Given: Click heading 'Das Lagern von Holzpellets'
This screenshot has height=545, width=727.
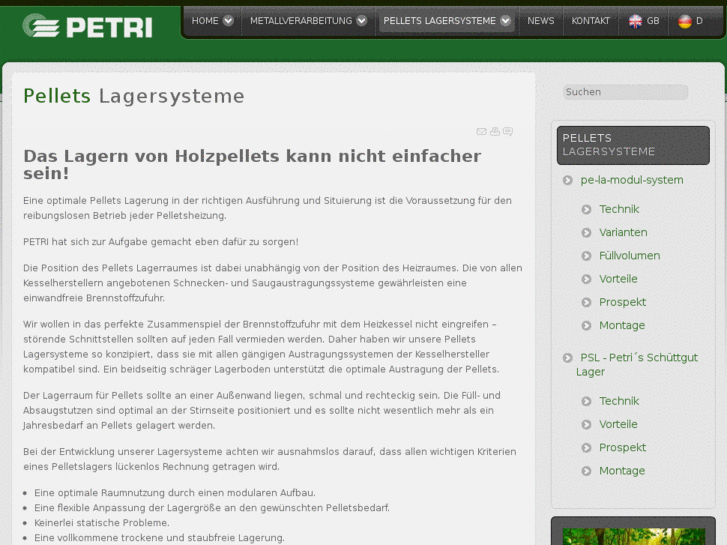Looking at the screenshot, I should tap(252, 164).
